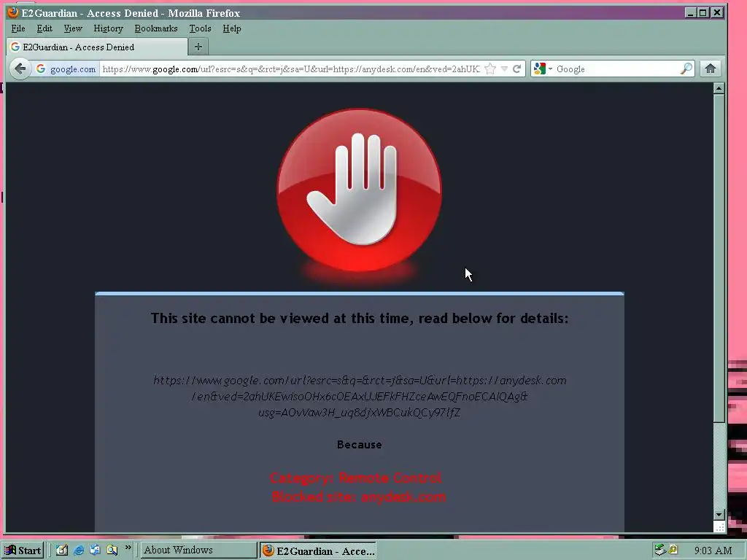Click the google.com identity label
Screen dimensions: 747x560
click(73, 69)
